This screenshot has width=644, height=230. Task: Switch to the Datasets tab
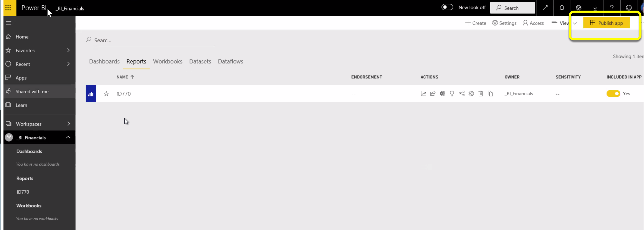point(200,61)
